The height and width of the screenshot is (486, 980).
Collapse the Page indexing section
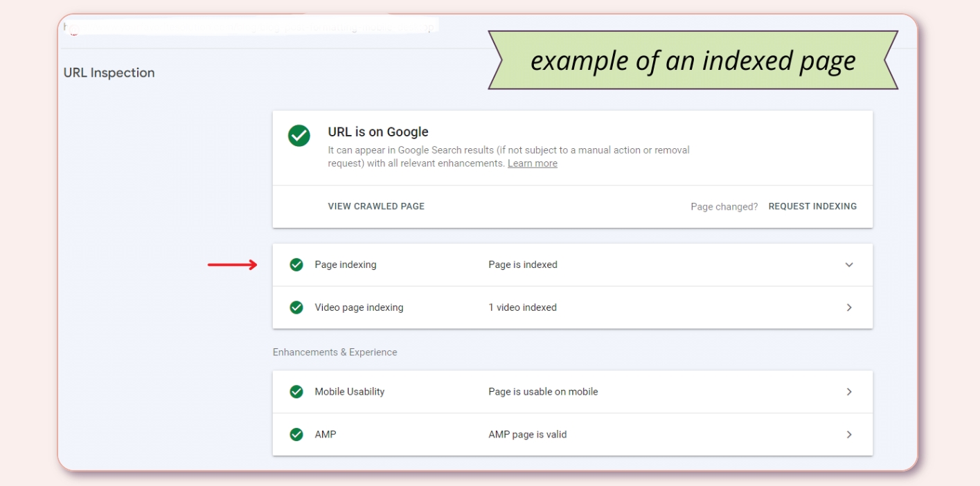pos(849,264)
